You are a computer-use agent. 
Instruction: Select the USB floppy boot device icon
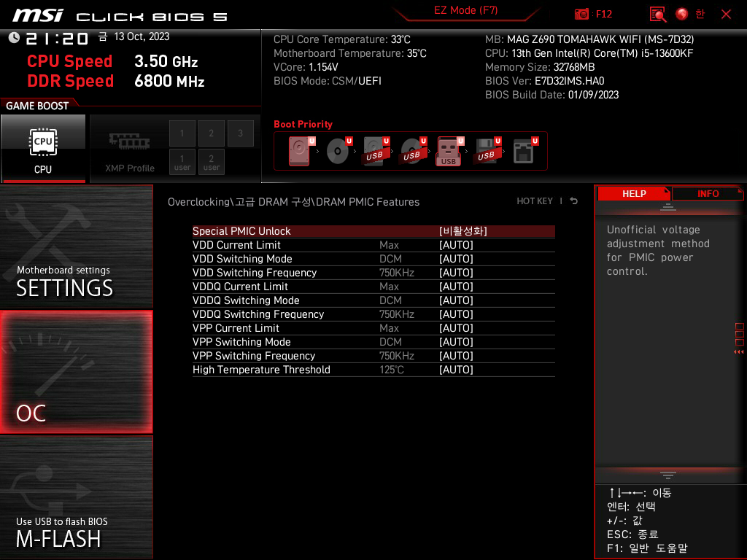[487, 151]
